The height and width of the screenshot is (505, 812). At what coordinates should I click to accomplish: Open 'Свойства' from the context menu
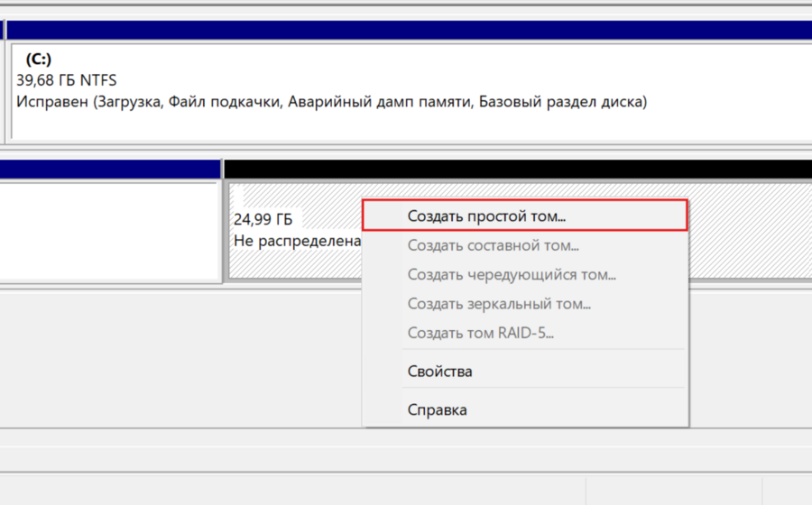click(x=439, y=372)
